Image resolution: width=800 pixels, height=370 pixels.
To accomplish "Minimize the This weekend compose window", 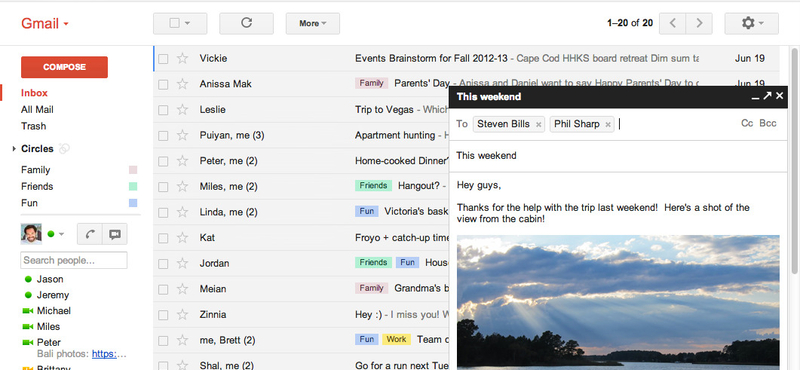I will [x=756, y=97].
